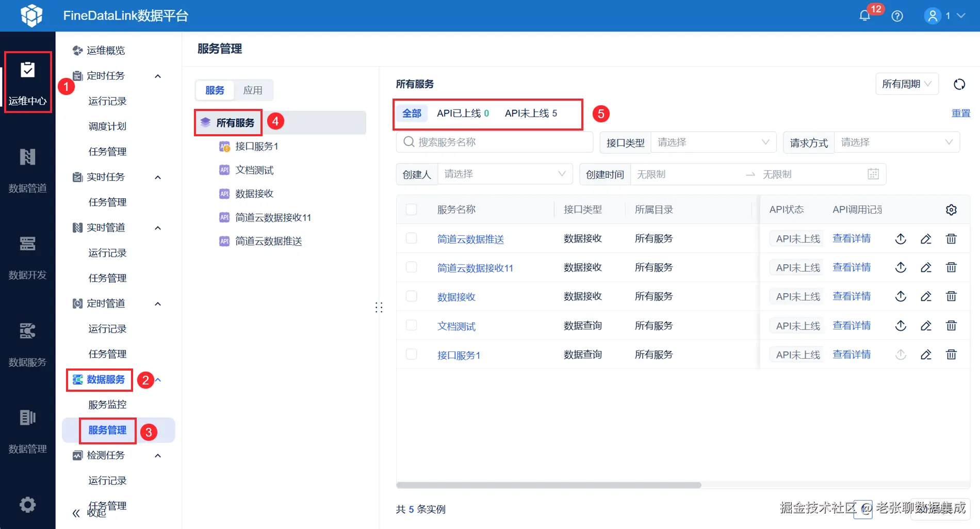Collapse the 定时任务 menu group
Viewport: 980px width, 529px height.
click(158, 76)
